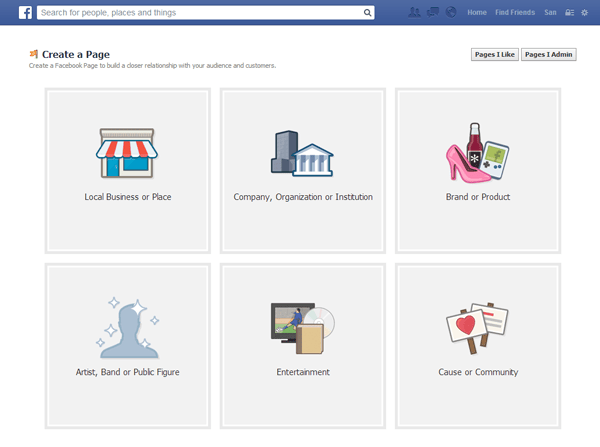Click the Facebook logo icon
600x447 pixels.
click(x=25, y=13)
